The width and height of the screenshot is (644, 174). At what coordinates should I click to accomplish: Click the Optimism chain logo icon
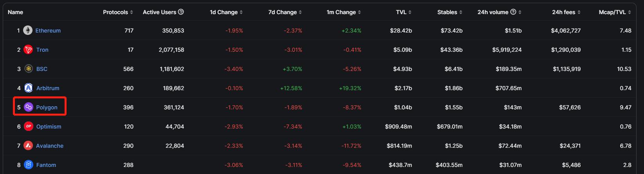(29, 127)
